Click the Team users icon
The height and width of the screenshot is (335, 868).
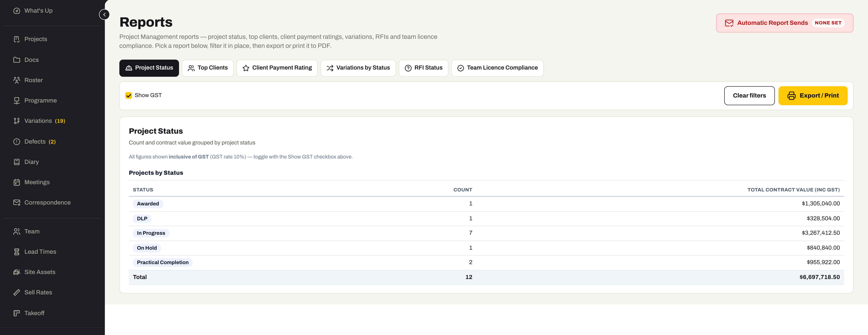click(x=17, y=231)
